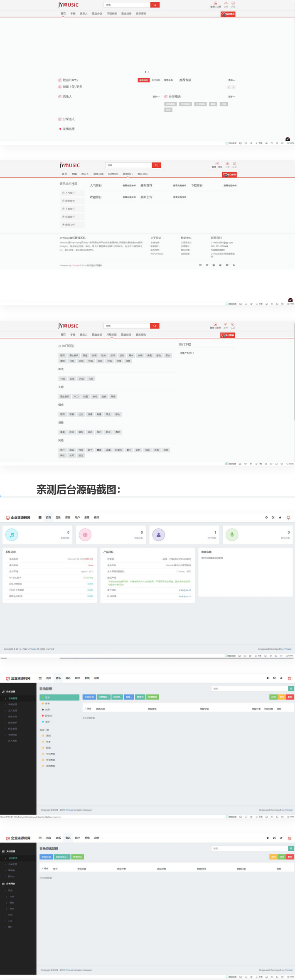Click the green microphone icon on dashboard

tap(232, 535)
